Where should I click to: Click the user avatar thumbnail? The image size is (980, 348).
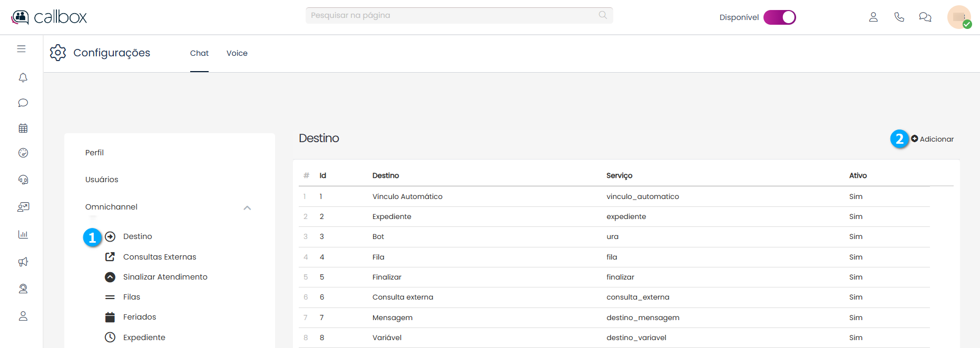click(x=958, y=17)
